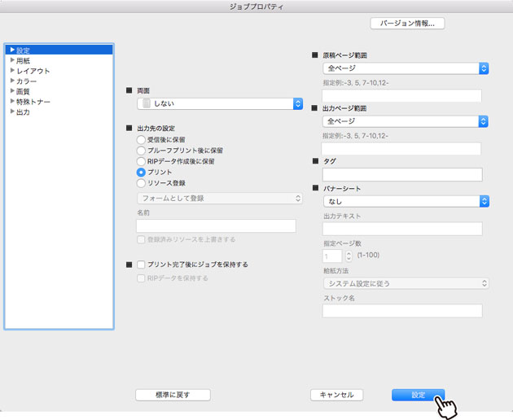
Task: Open the 出力ページ範囲 dropdown
Action: click(x=405, y=121)
